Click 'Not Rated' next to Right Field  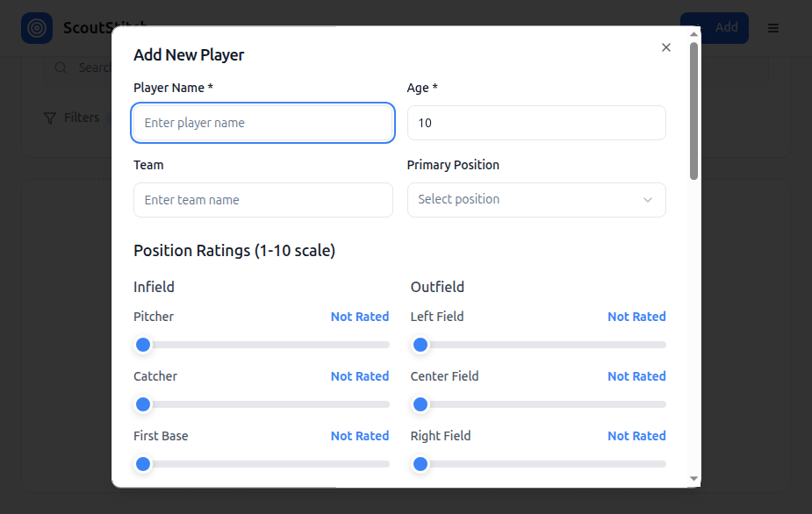pos(636,436)
